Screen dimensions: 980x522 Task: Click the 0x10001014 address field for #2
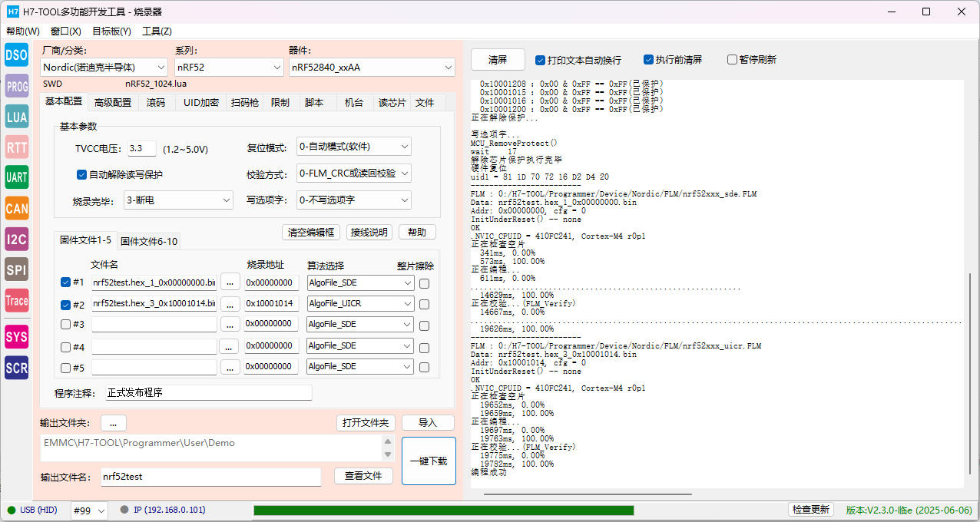(270, 303)
